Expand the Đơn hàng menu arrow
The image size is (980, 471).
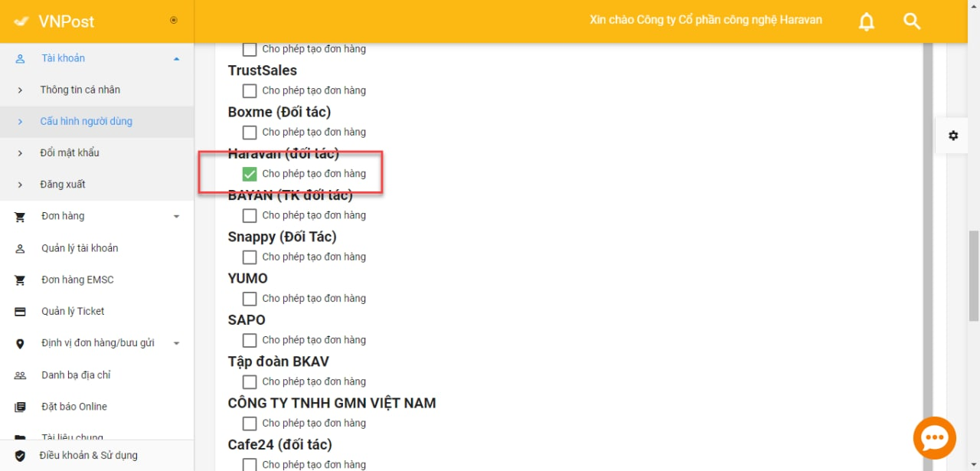tap(177, 217)
